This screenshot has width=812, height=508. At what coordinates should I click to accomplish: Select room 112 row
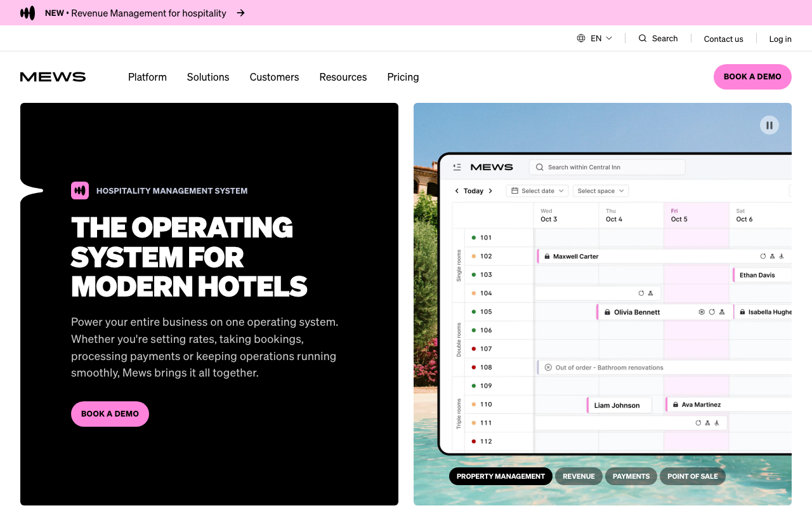[499, 441]
